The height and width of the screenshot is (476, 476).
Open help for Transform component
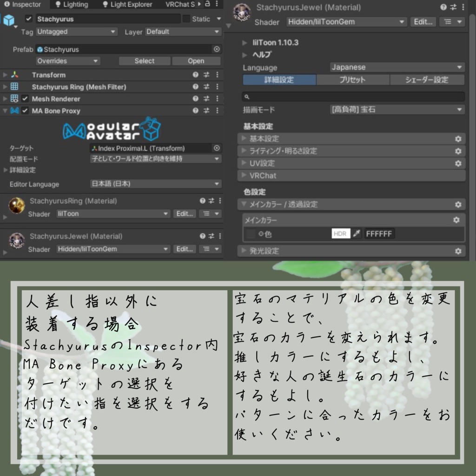coord(195,75)
